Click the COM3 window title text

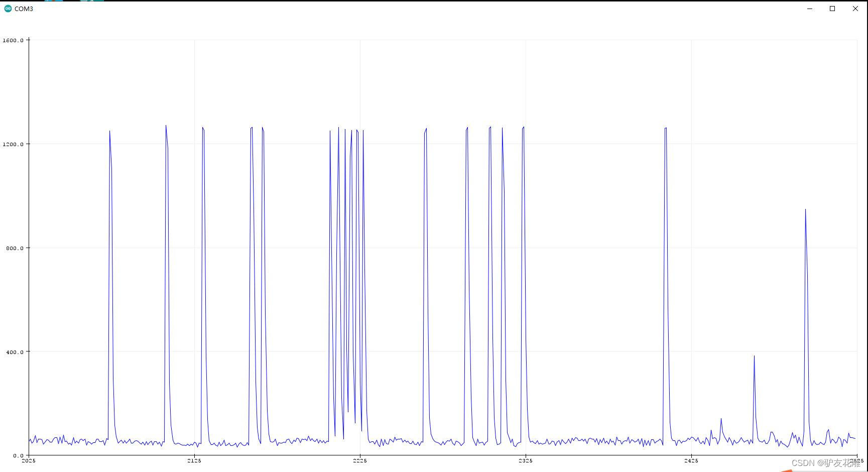pos(24,9)
